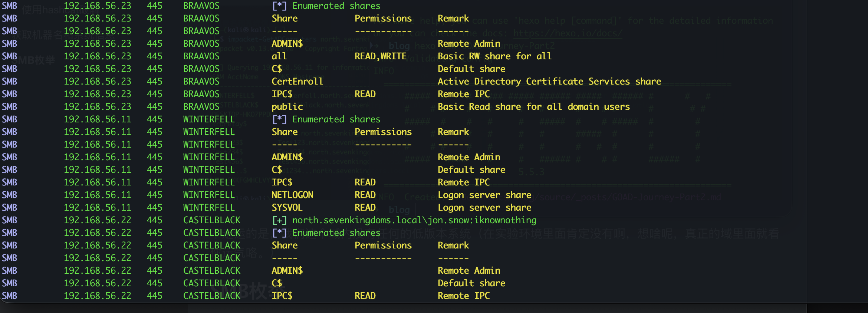Screen dimensions: 868x313
Task: Click 'Basic Read share for all domain users'
Action: [x=533, y=107]
